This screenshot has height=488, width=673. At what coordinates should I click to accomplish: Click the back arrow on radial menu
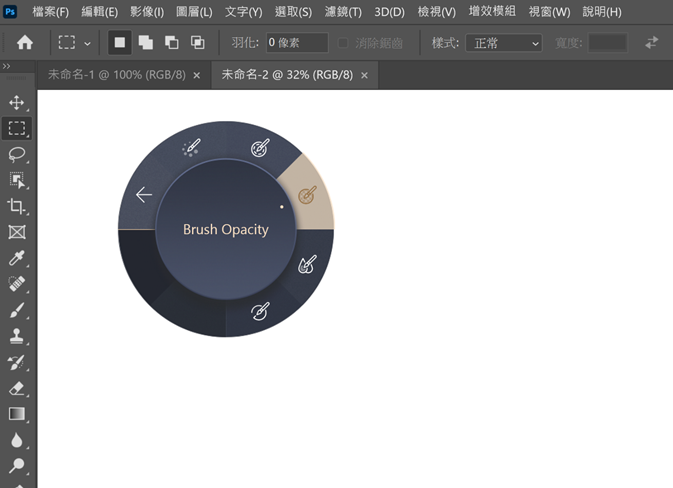pyautogui.click(x=144, y=194)
